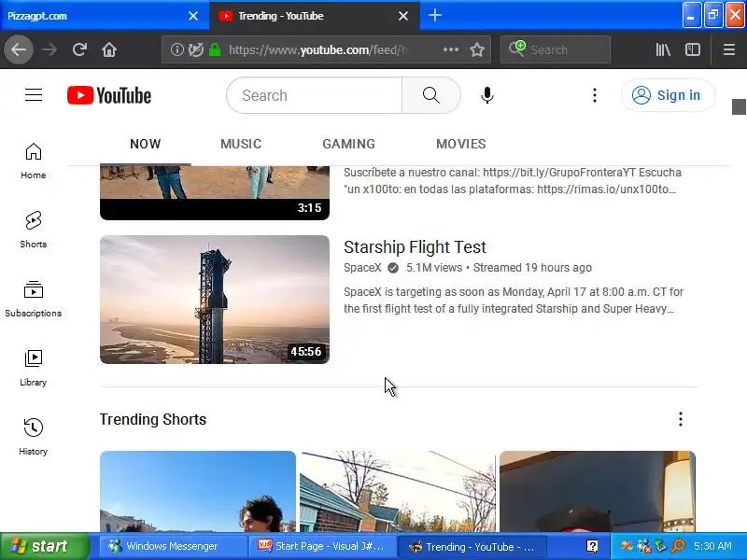Open Subscriptions in the sidebar
747x560 pixels.
click(x=34, y=299)
